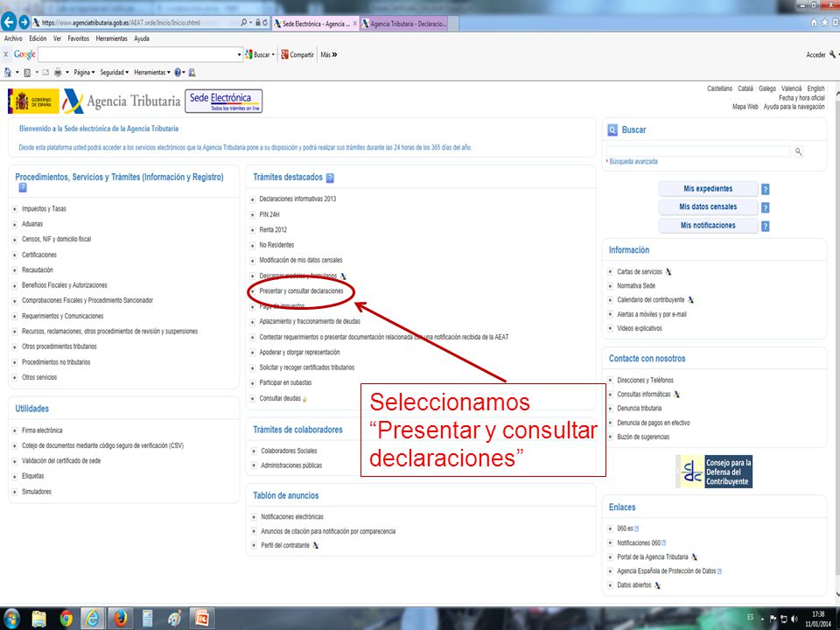Click the Gobierno de España logo

[33, 101]
